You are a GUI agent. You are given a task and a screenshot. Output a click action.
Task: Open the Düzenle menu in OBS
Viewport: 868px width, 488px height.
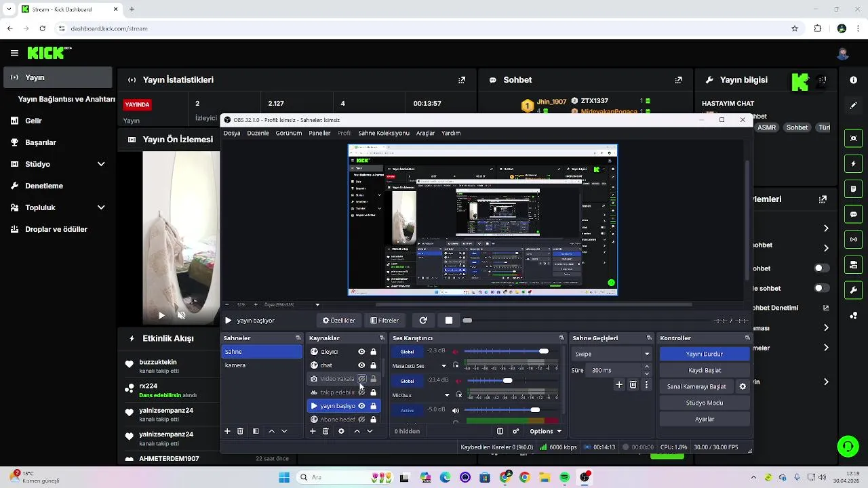[x=258, y=133]
